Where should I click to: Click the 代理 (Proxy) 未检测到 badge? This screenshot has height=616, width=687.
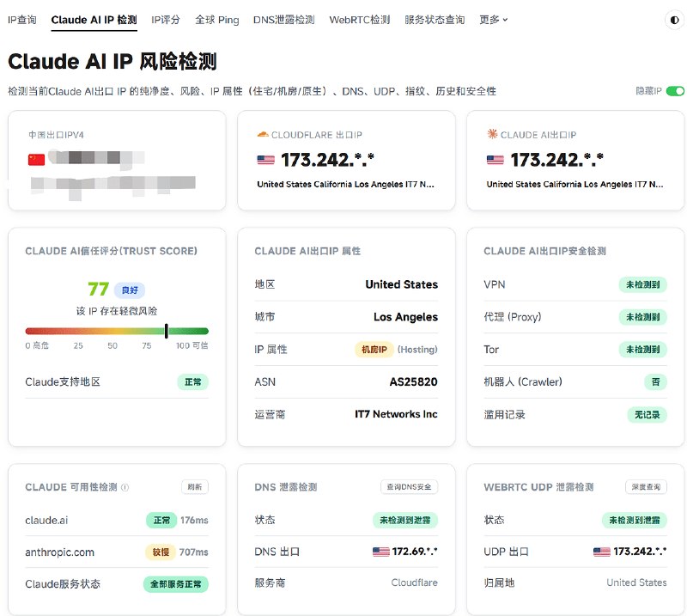(642, 317)
